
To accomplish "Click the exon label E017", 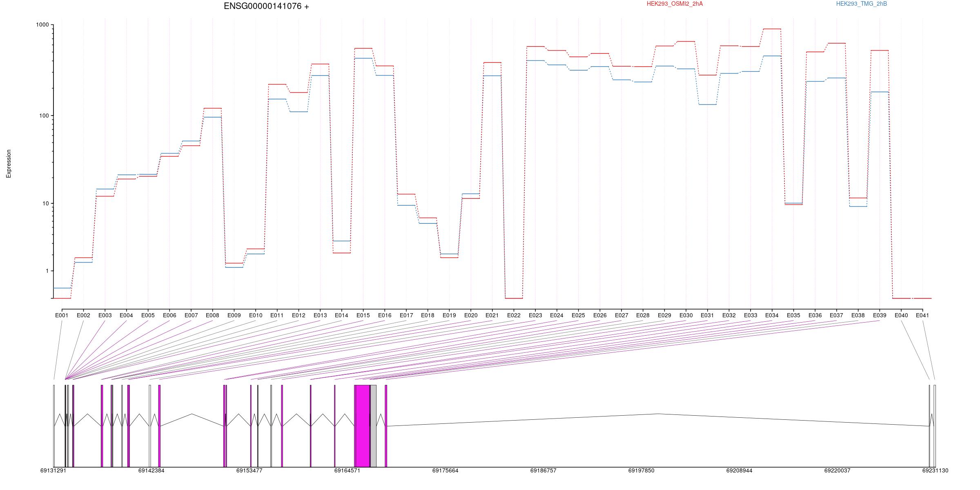I will pyautogui.click(x=406, y=315).
